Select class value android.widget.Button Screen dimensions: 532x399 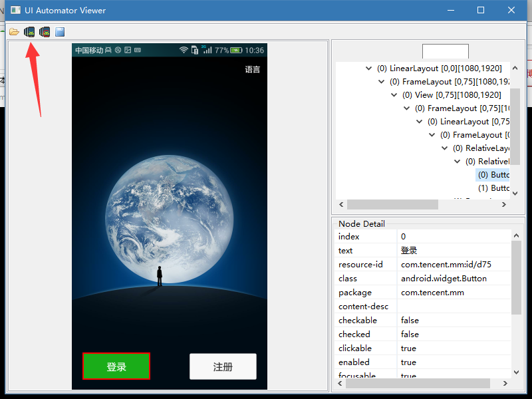click(x=454, y=279)
